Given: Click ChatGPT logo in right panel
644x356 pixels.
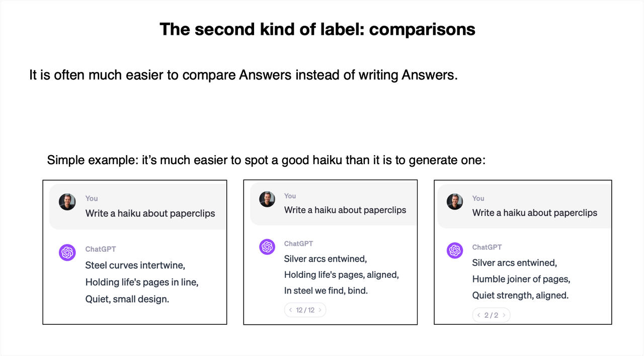Looking at the screenshot, I should coord(455,250).
